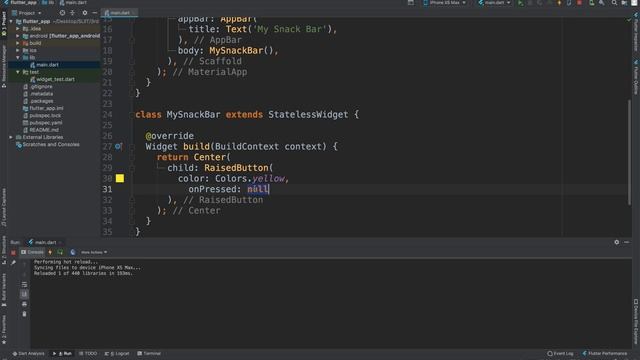
Task: Click the search magnifier icon in the top toolbar
Action: point(614,3)
